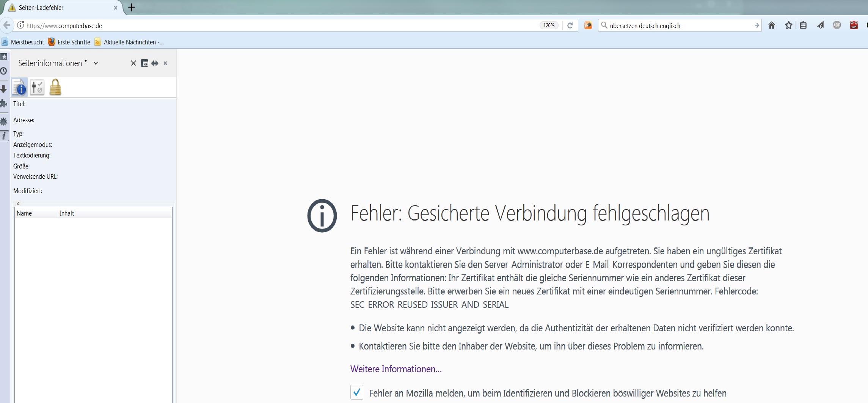Click the red smiley face extension icon
The image size is (868, 403).
pyautogui.click(x=854, y=25)
